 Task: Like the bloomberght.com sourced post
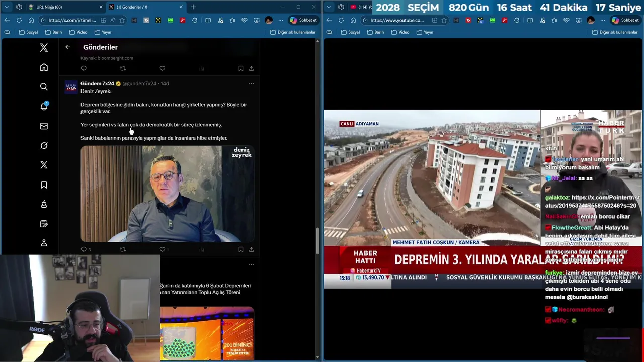[x=162, y=68]
